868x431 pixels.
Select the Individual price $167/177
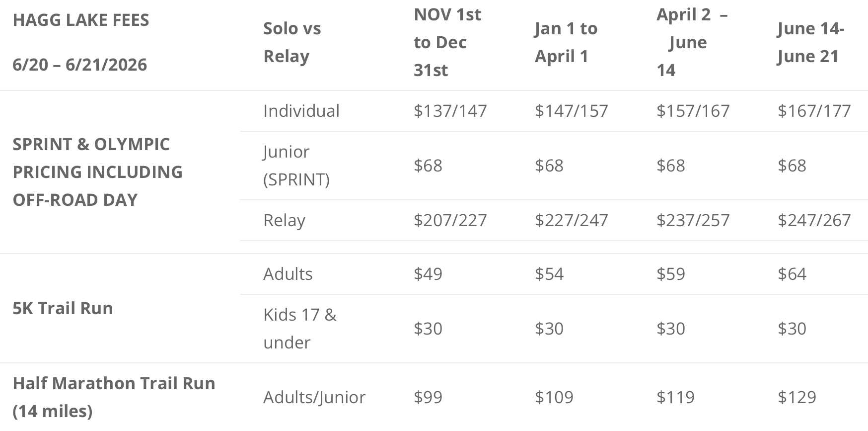click(814, 111)
